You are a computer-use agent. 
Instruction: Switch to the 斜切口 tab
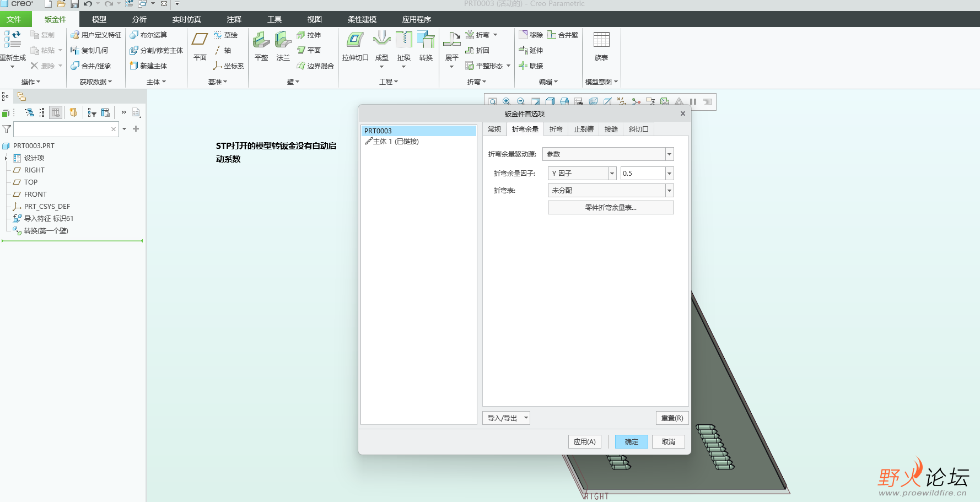[638, 129]
